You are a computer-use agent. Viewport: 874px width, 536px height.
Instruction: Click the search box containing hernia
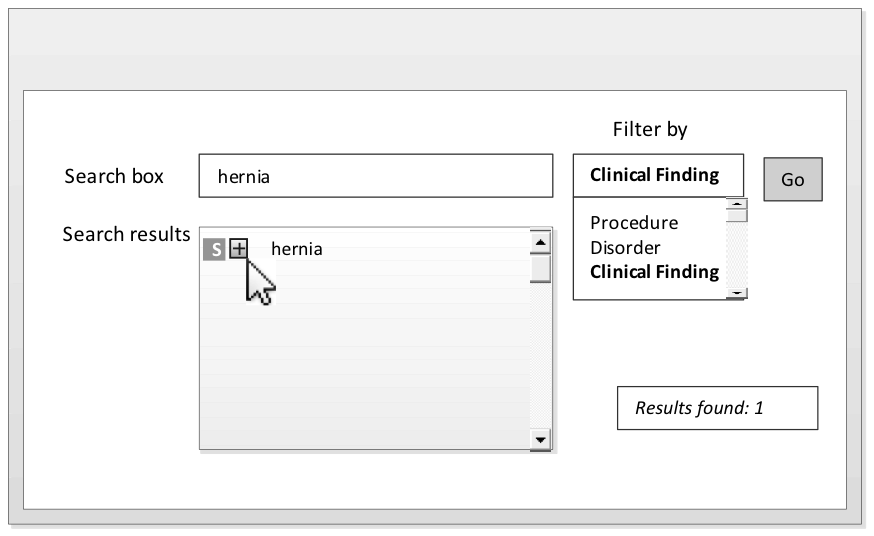375,176
